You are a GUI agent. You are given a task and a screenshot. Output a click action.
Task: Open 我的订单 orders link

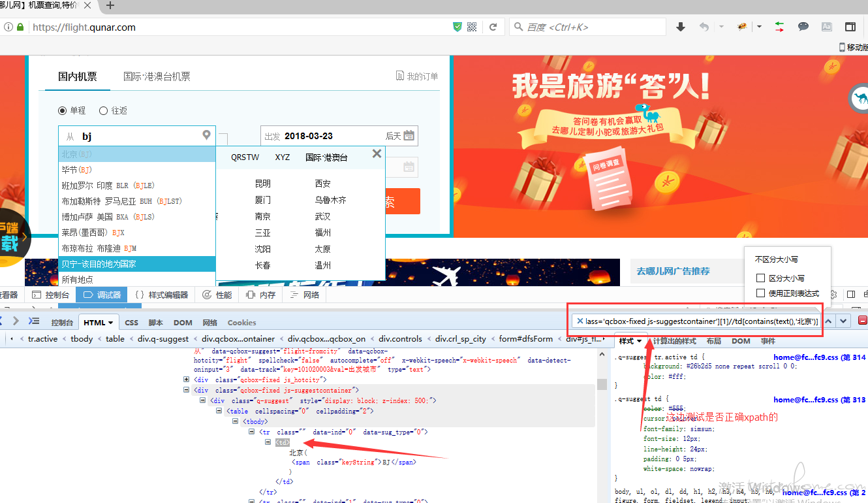click(417, 76)
